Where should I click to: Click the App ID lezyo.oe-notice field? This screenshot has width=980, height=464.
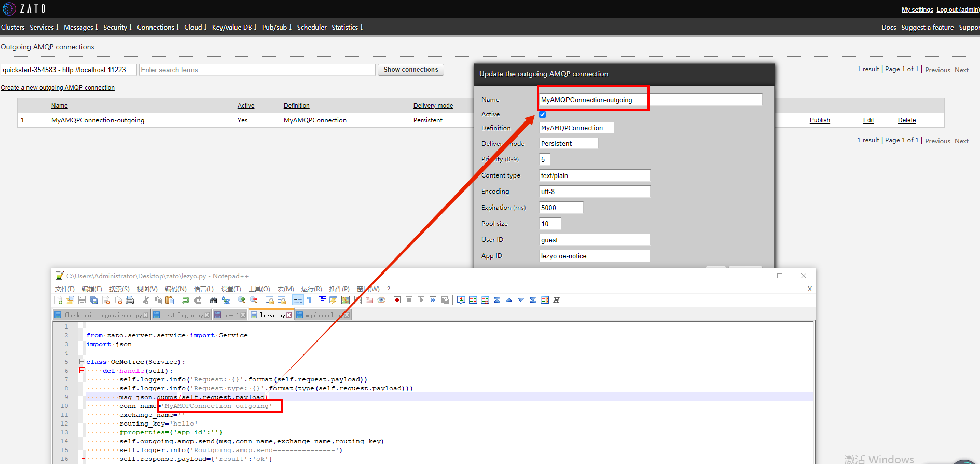click(595, 256)
